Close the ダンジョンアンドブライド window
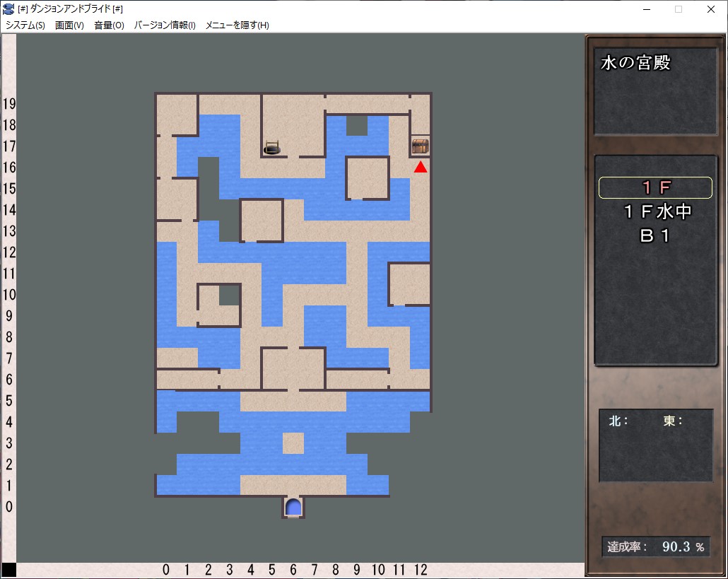The width and height of the screenshot is (728, 579). click(x=711, y=9)
